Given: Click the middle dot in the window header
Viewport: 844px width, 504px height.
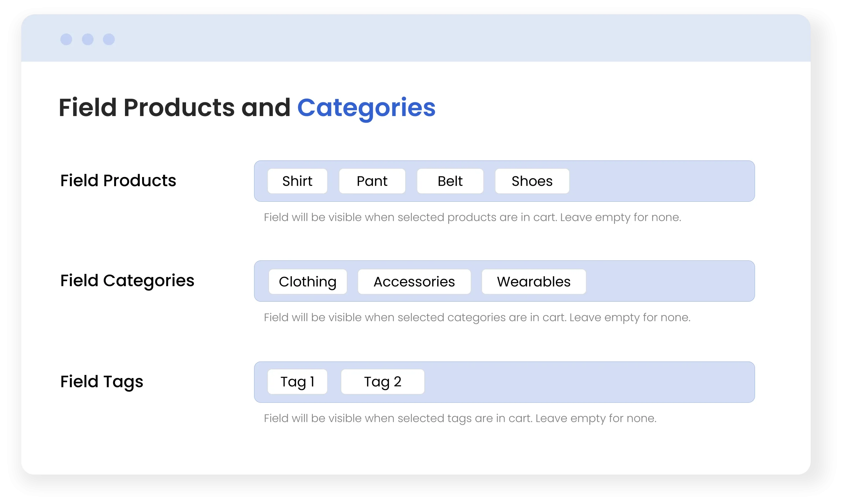Looking at the screenshot, I should click(x=88, y=40).
